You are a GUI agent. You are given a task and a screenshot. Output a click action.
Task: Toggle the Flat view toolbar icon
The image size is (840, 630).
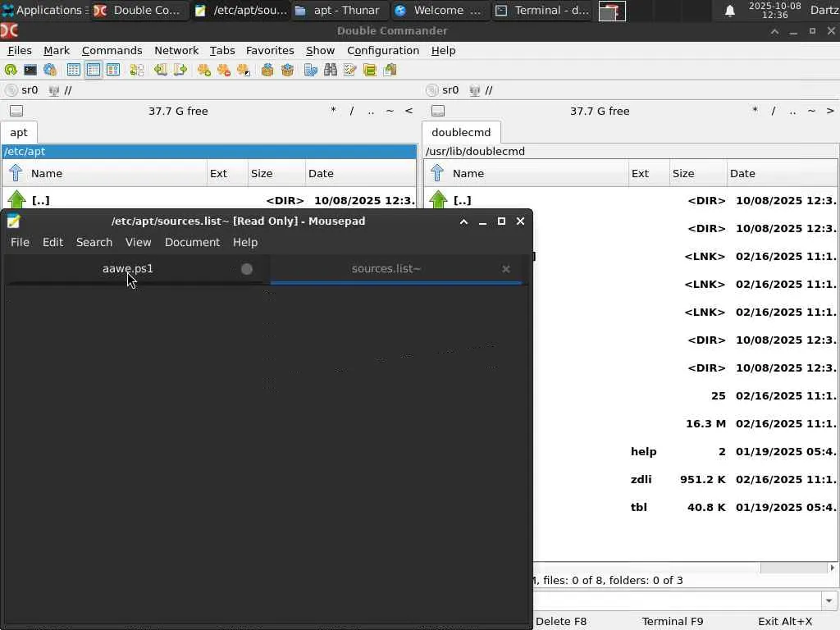(137, 70)
